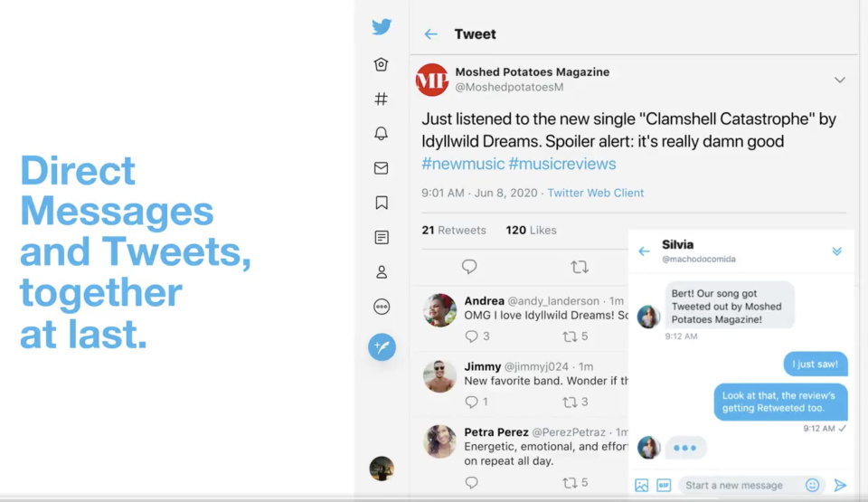Click the #newmusic hashtag link
868x502 pixels.
tap(462, 164)
